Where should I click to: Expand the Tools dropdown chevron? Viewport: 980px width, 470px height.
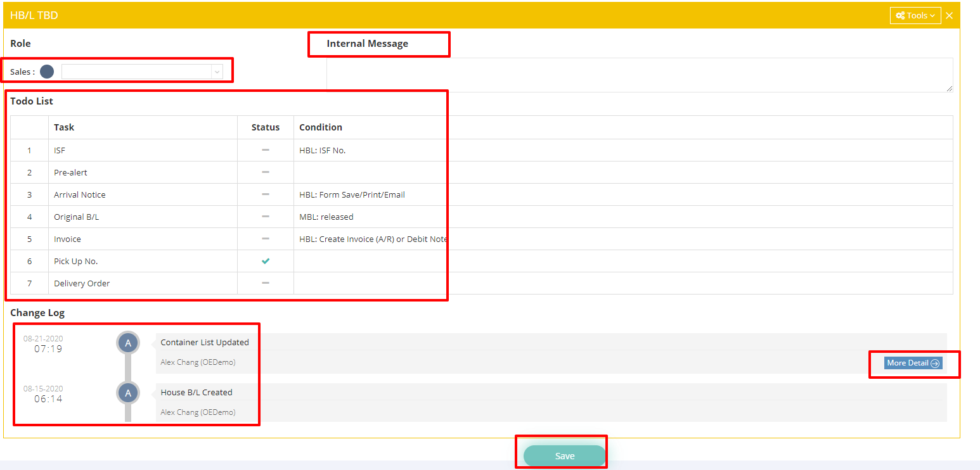930,15
